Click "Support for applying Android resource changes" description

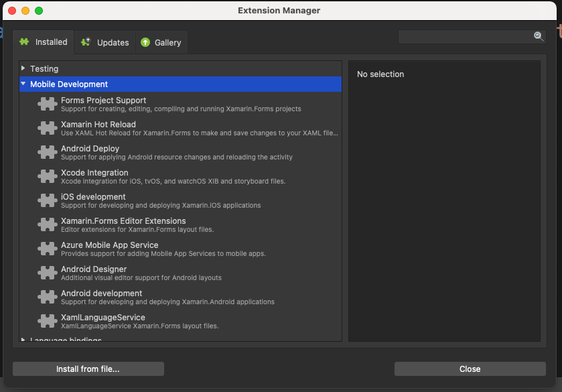point(177,157)
